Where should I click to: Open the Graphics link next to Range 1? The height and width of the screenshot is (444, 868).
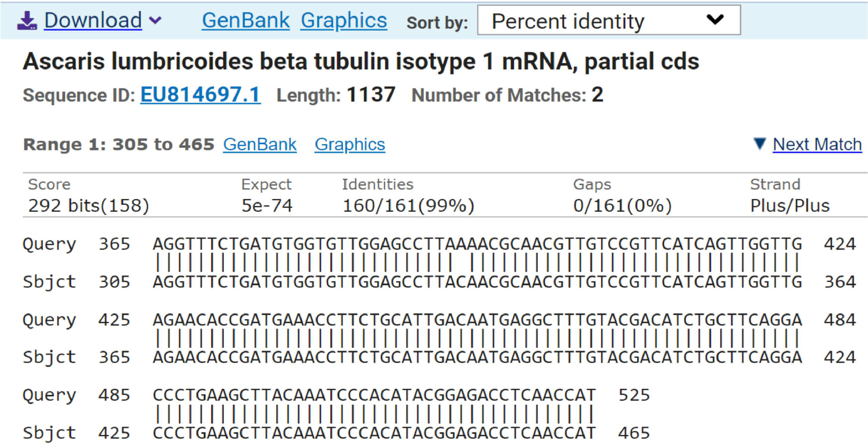(x=350, y=144)
